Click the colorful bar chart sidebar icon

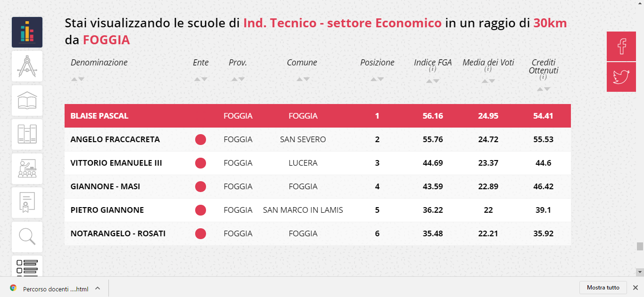[27, 32]
